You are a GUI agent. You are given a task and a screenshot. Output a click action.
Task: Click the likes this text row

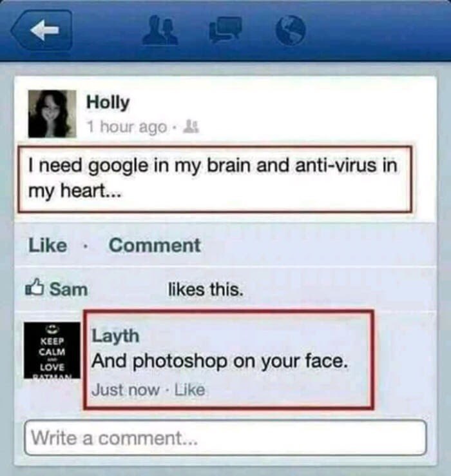[x=206, y=289]
